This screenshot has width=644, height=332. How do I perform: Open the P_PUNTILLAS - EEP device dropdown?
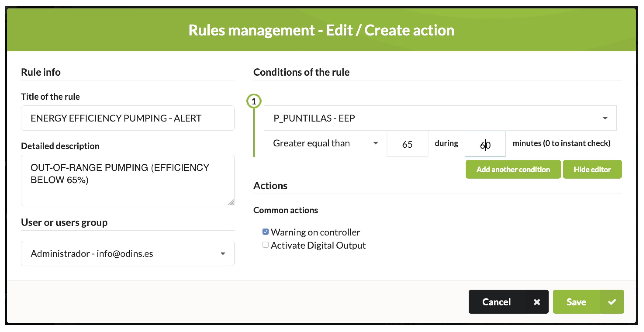(440, 118)
